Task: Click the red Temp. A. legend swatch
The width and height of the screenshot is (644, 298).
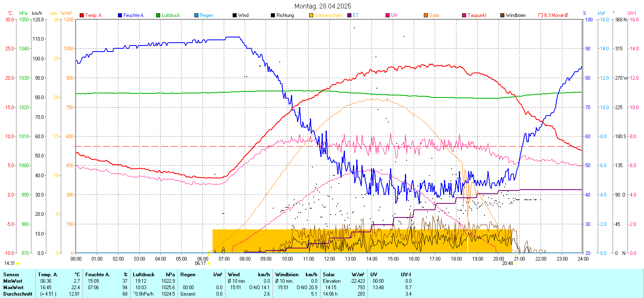Action: click(82, 15)
